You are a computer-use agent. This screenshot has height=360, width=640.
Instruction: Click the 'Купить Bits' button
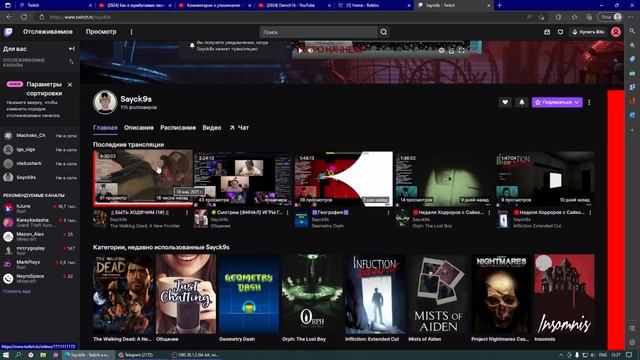589,32
